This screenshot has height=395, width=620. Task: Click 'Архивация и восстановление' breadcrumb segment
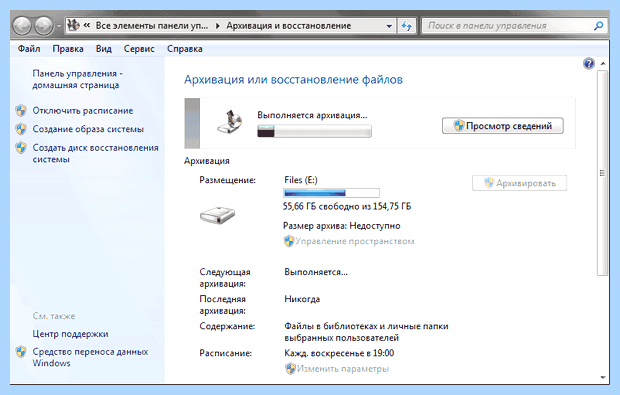coord(288,26)
